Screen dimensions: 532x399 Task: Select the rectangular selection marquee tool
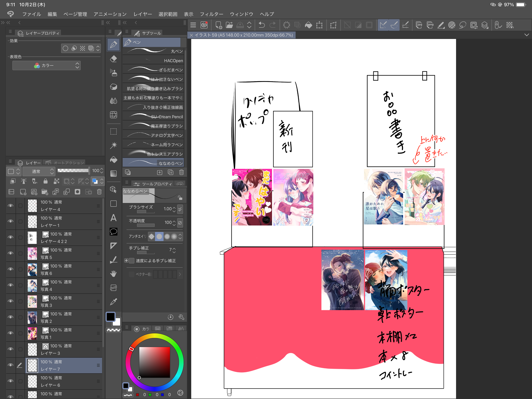[113, 132]
